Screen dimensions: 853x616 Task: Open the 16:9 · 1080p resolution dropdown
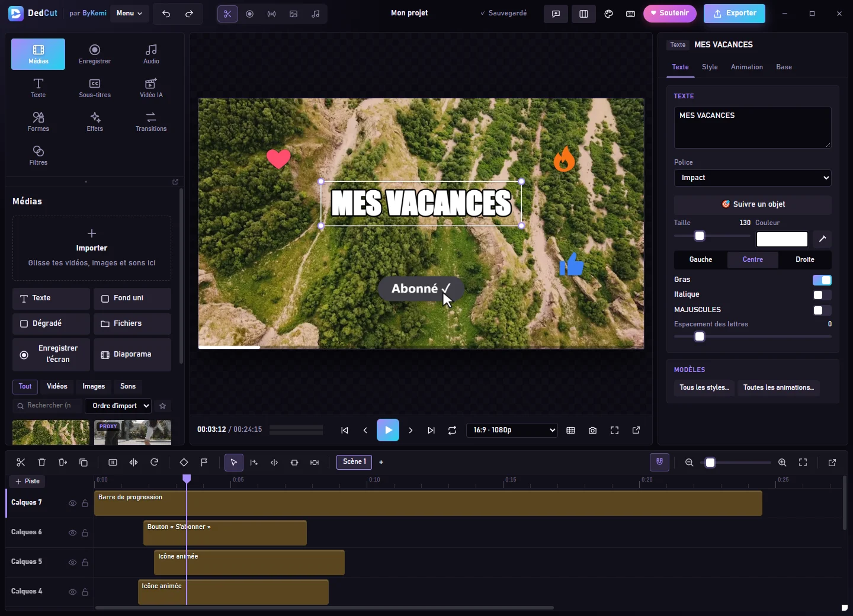tap(512, 431)
